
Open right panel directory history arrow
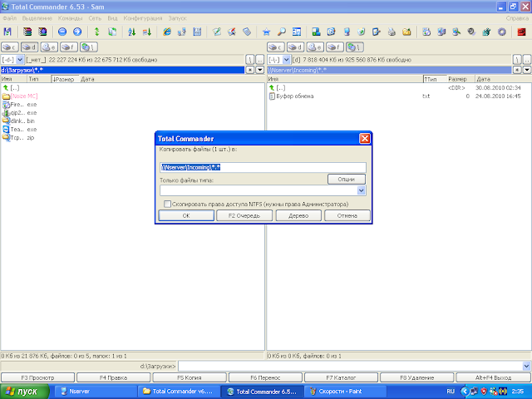[x=526, y=70]
